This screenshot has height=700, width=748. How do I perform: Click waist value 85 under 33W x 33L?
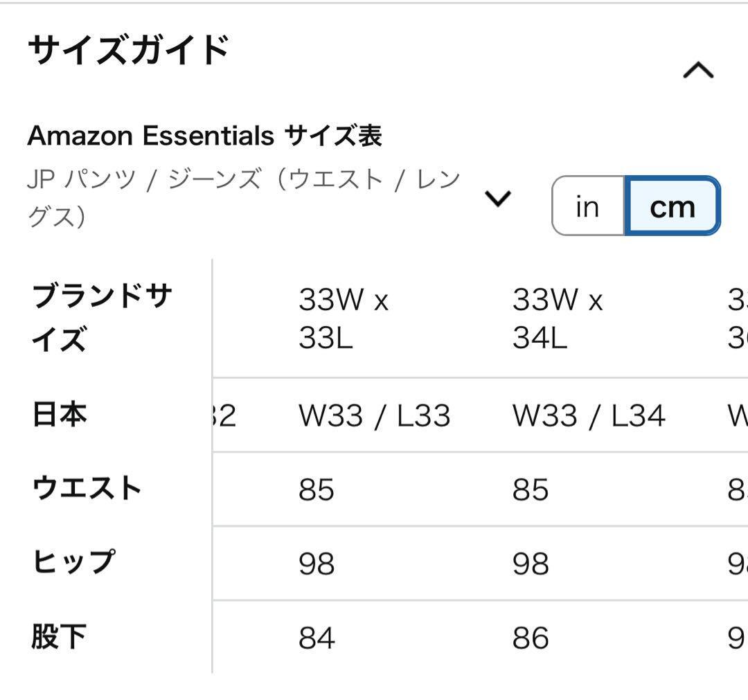[317, 490]
